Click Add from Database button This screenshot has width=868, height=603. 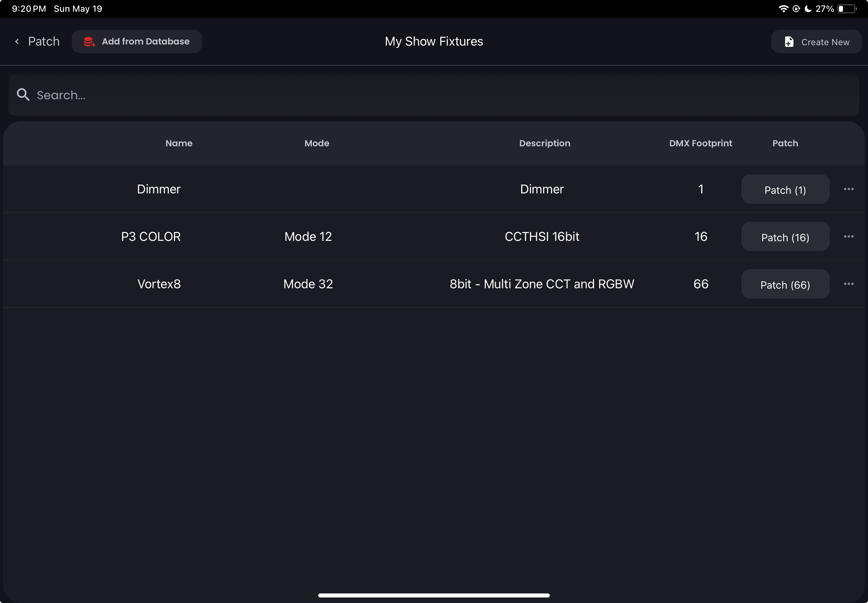point(137,42)
